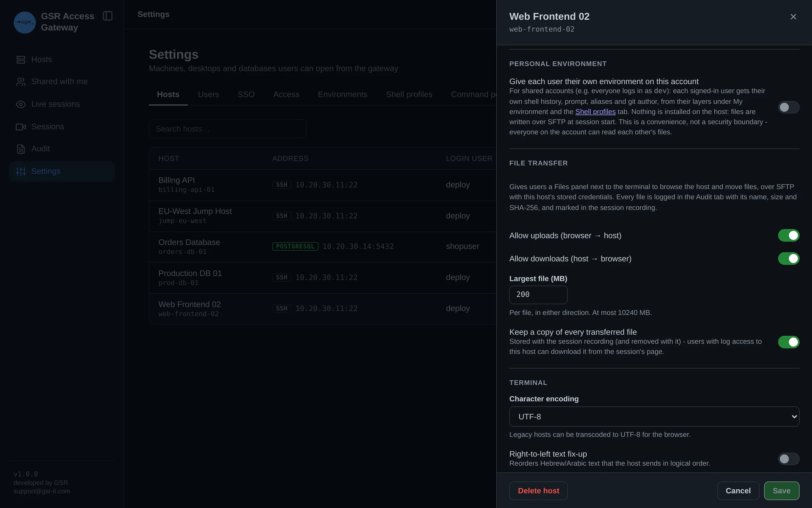Click the Delete host button

[x=538, y=491]
